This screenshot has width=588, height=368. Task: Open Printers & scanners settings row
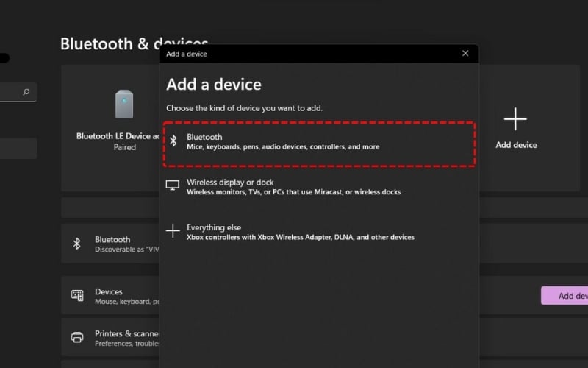point(110,337)
